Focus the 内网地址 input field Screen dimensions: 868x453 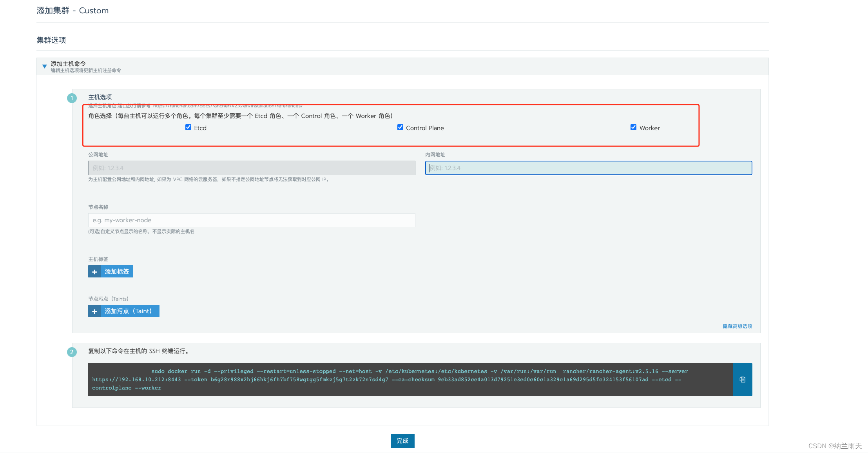pos(589,168)
